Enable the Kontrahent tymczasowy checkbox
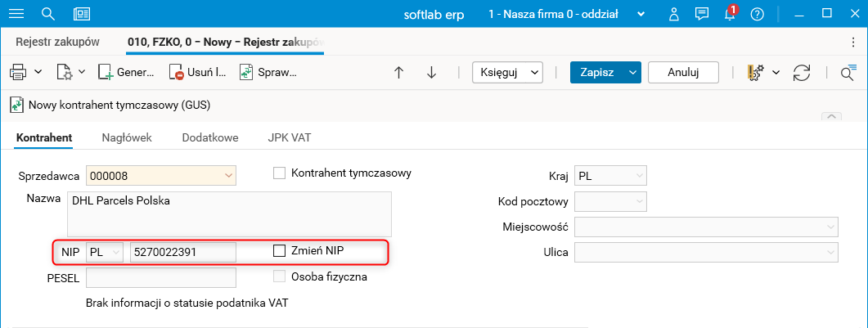 tap(279, 173)
